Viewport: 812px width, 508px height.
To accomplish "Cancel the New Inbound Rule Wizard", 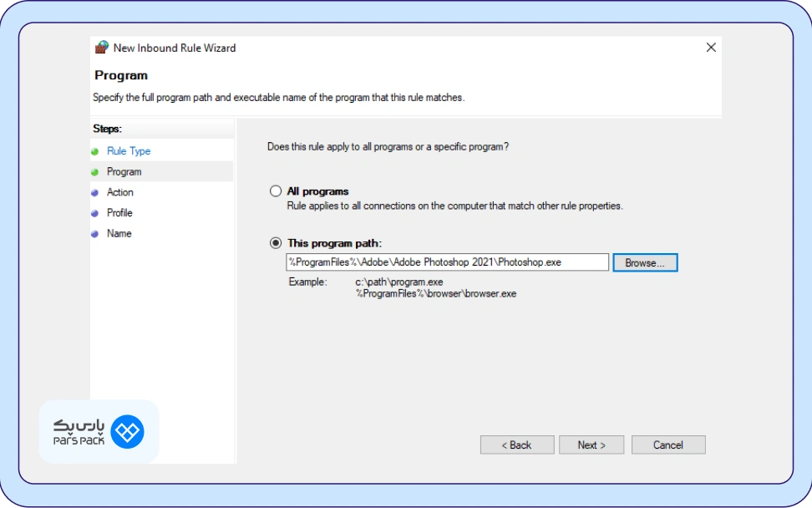I will 668,445.
